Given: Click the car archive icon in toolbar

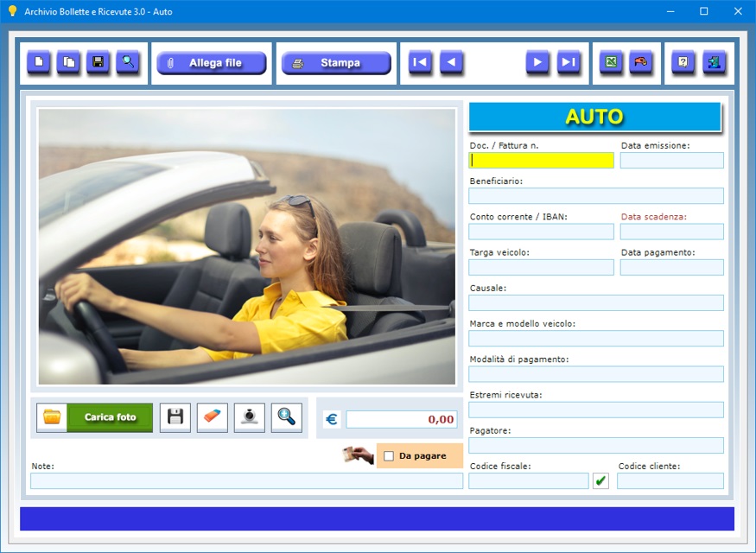Looking at the screenshot, I should click(x=641, y=62).
